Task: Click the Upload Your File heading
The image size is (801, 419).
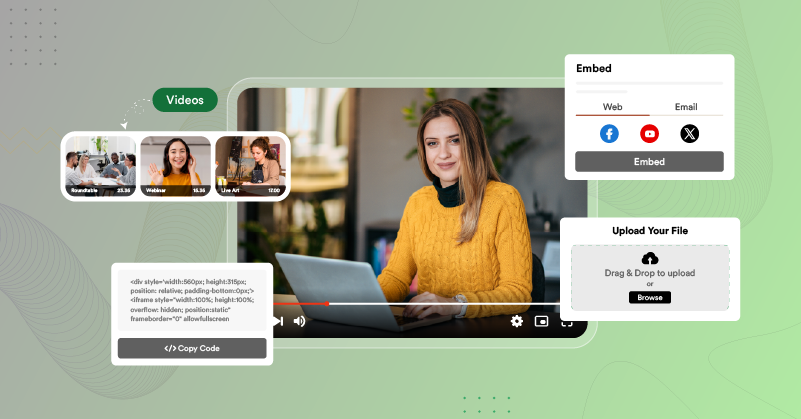Action: coord(650,230)
